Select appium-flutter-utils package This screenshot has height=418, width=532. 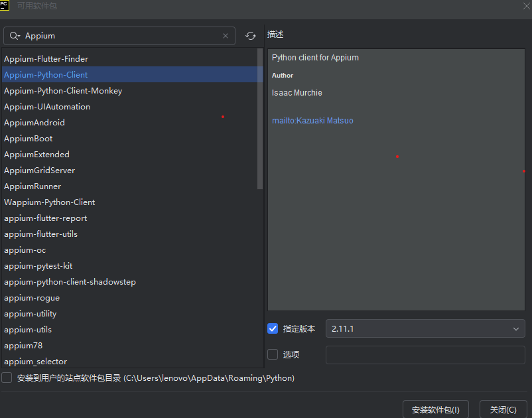coord(130,234)
